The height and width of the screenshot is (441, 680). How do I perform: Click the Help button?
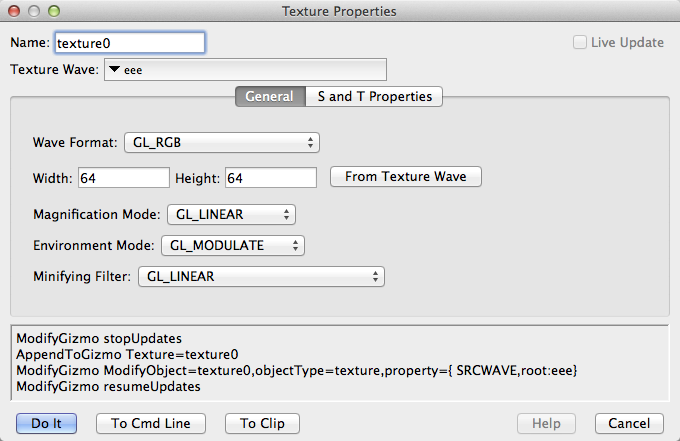(x=546, y=423)
